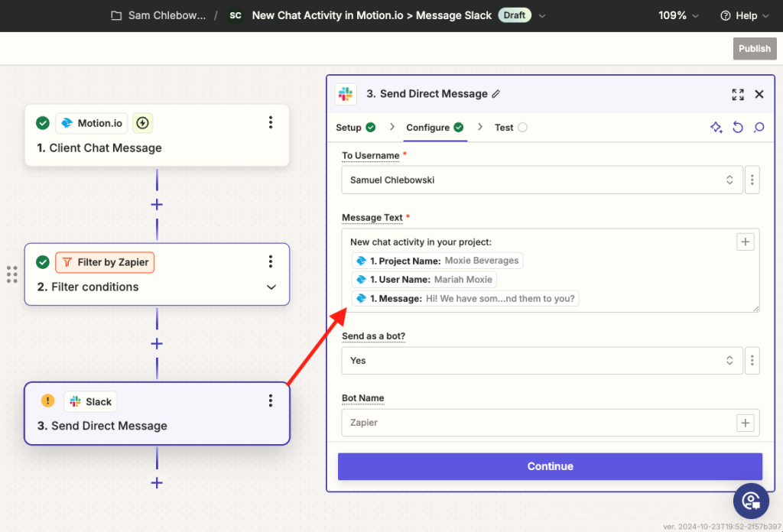783x532 pixels.
Task: Insert data with Message Text plus button
Action: point(745,242)
